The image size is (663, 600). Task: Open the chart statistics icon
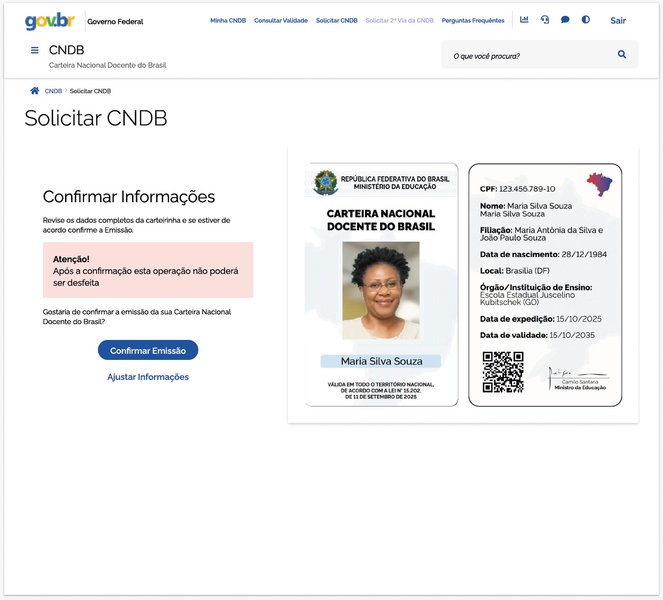pyautogui.click(x=525, y=20)
